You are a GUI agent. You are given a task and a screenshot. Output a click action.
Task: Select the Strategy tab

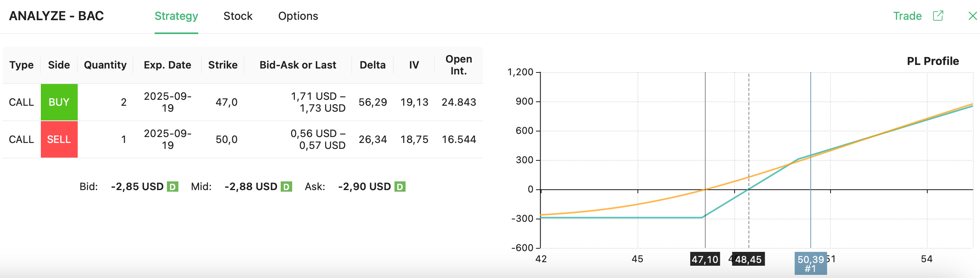pyautogui.click(x=176, y=16)
